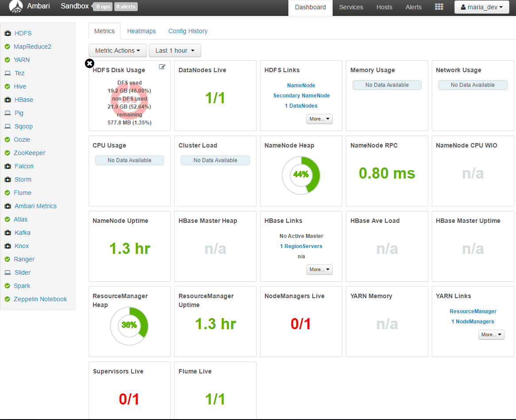Expand the More... dropdown under HDFS Links
The image size is (516, 420).
[x=319, y=119]
